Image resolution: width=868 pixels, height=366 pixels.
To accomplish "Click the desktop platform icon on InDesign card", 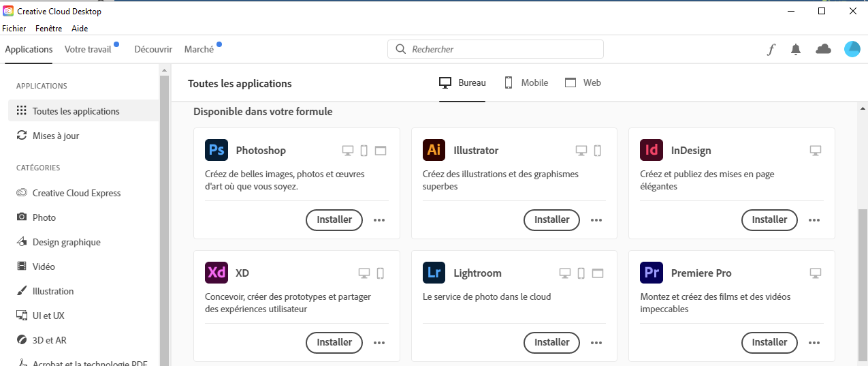I will coord(816,151).
